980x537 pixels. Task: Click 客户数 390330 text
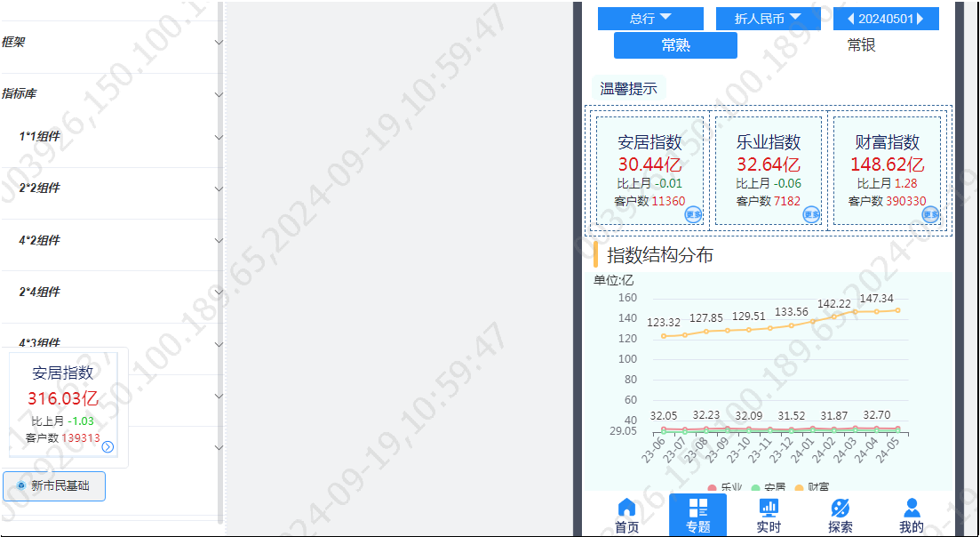point(887,201)
